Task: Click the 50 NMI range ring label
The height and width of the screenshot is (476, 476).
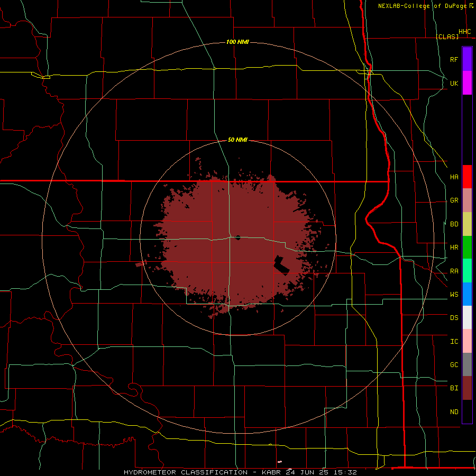Action: coord(237,140)
